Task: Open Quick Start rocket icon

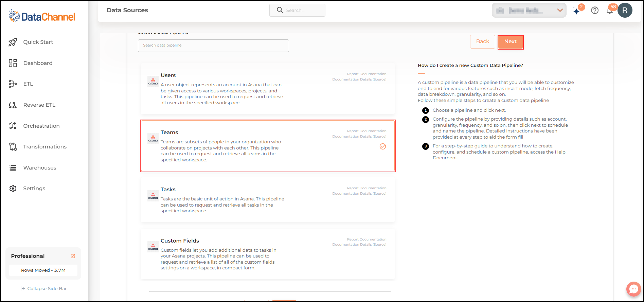Action: pyautogui.click(x=13, y=42)
